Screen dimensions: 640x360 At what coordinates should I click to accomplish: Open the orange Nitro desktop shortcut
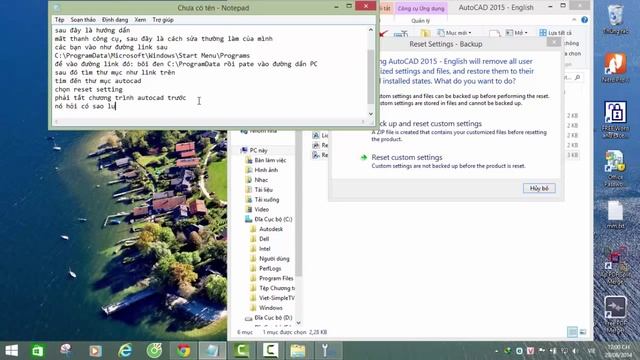click(x=615, y=68)
